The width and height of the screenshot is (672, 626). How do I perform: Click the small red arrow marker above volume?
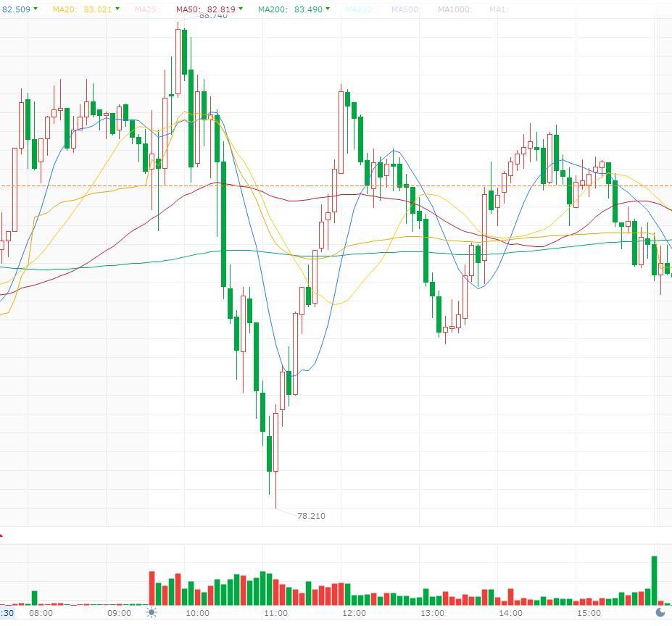click(1, 535)
